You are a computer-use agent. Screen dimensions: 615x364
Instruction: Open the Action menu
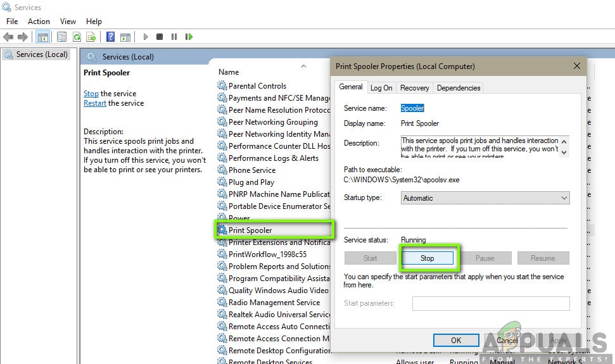39,22
